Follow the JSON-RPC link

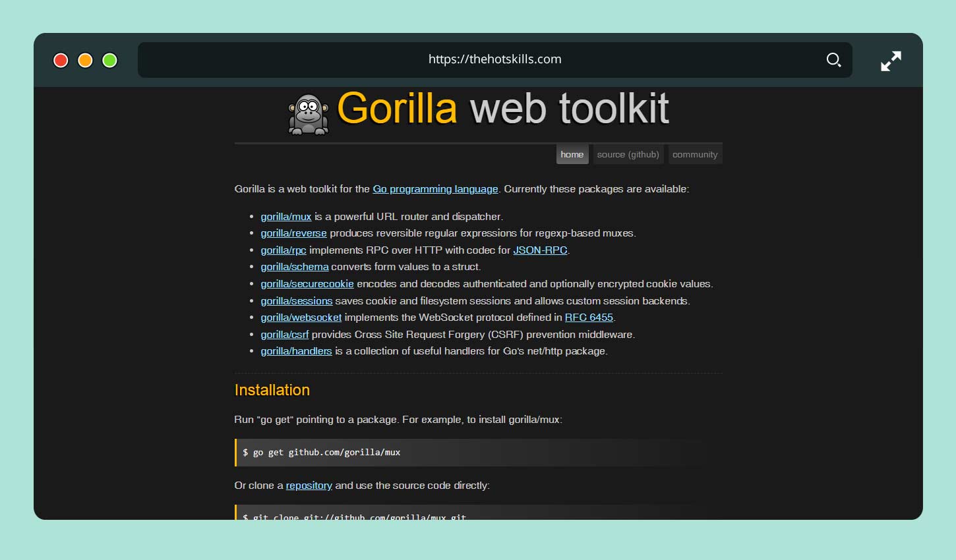click(540, 250)
